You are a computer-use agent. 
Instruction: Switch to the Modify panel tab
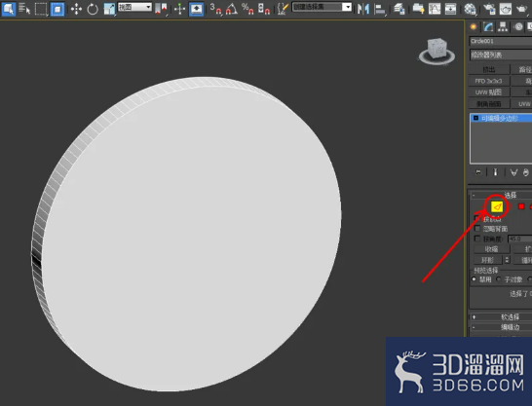click(x=488, y=27)
